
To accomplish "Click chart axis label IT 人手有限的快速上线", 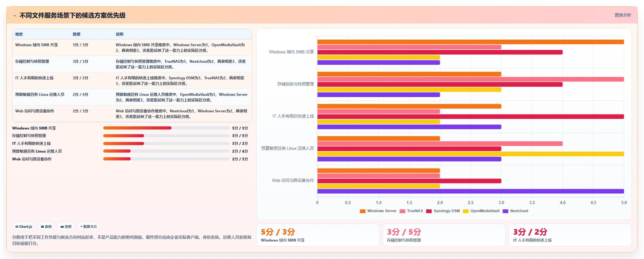I will pyautogui.click(x=293, y=116).
